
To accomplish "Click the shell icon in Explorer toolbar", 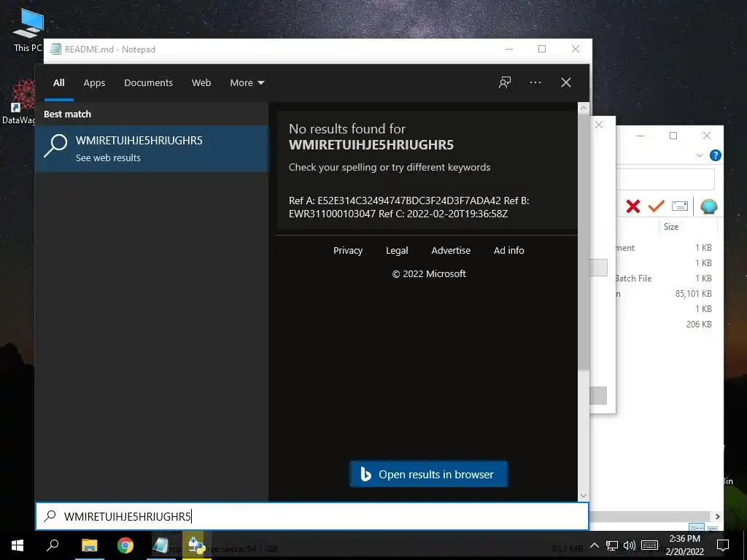I will (x=708, y=206).
